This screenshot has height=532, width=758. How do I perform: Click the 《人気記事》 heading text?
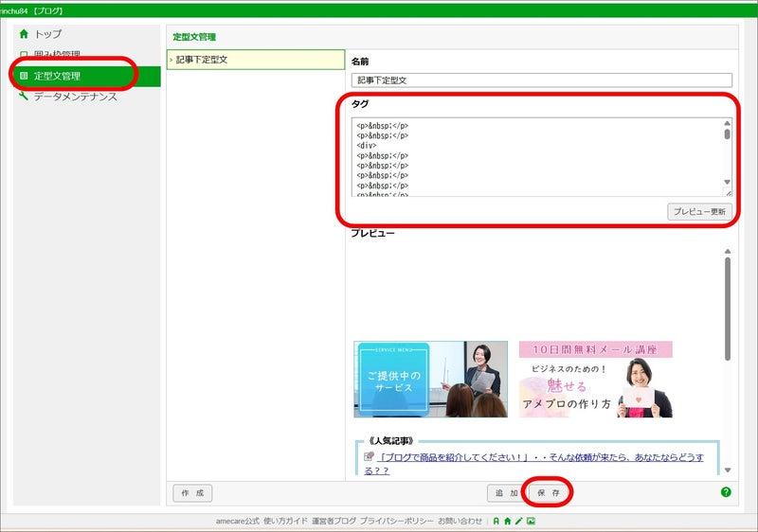pos(390,441)
